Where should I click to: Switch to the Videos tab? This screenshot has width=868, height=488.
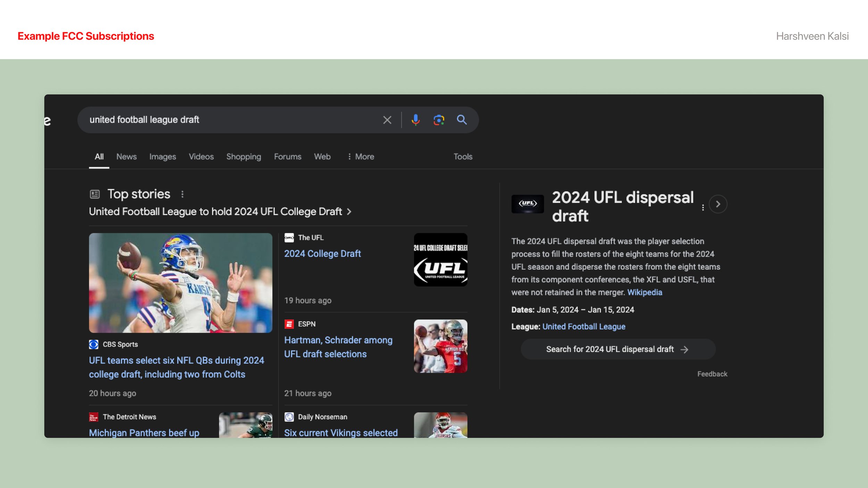[x=201, y=157]
